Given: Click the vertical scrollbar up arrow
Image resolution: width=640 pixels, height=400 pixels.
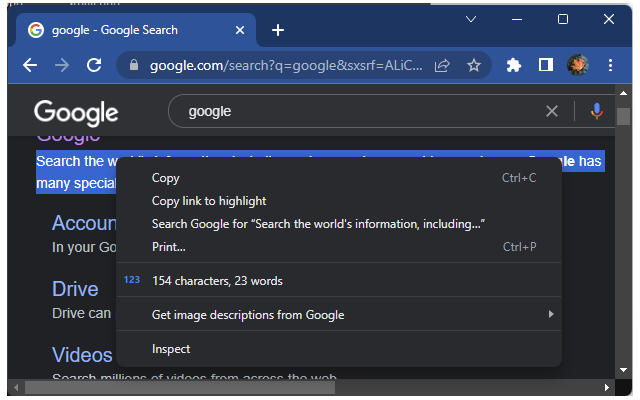Looking at the screenshot, I should [623, 93].
